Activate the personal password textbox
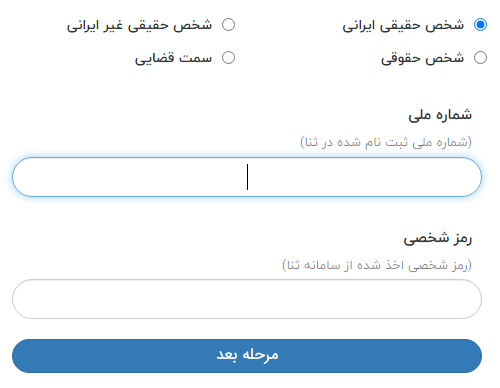This screenshot has height=388, width=500. pos(247,299)
